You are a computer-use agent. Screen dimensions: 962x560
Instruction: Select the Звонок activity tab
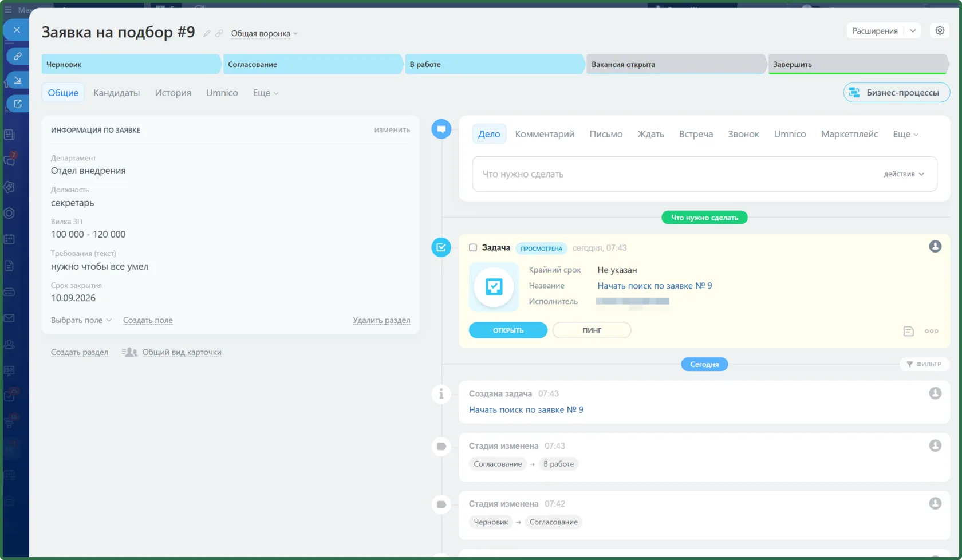[x=743, y=134]
